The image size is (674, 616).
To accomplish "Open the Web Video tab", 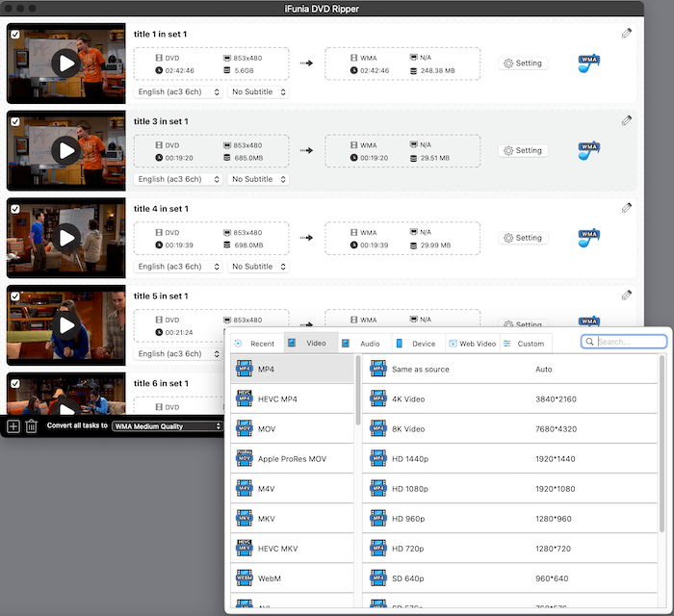I will (470, 344).
